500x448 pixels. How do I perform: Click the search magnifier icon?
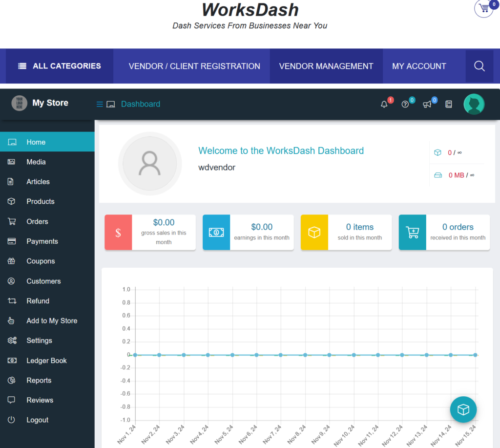click(x=479, y=66)
